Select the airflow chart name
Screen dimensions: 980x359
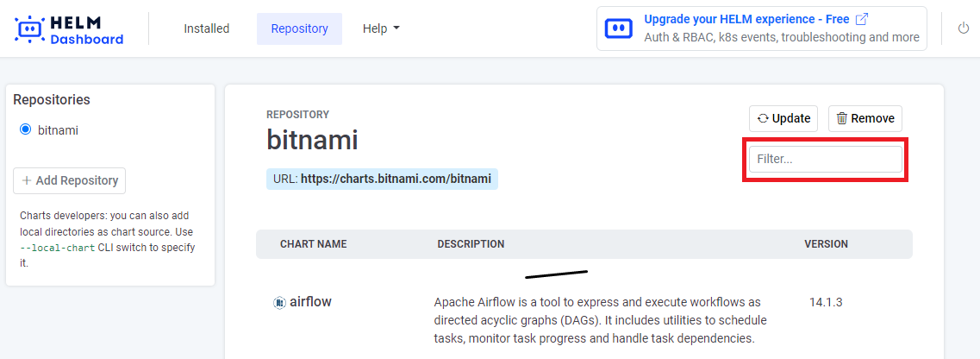tap(310, 302)
